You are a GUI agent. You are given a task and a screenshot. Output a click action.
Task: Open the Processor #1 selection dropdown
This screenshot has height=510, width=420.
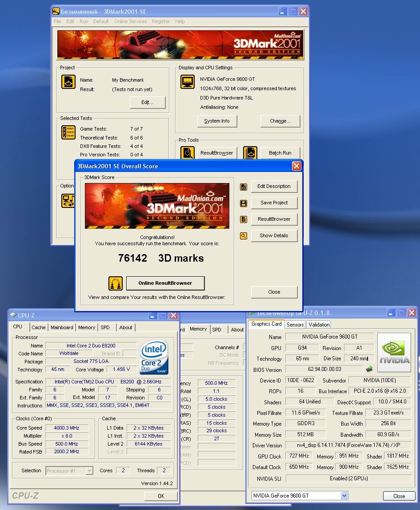pos(69,470)
